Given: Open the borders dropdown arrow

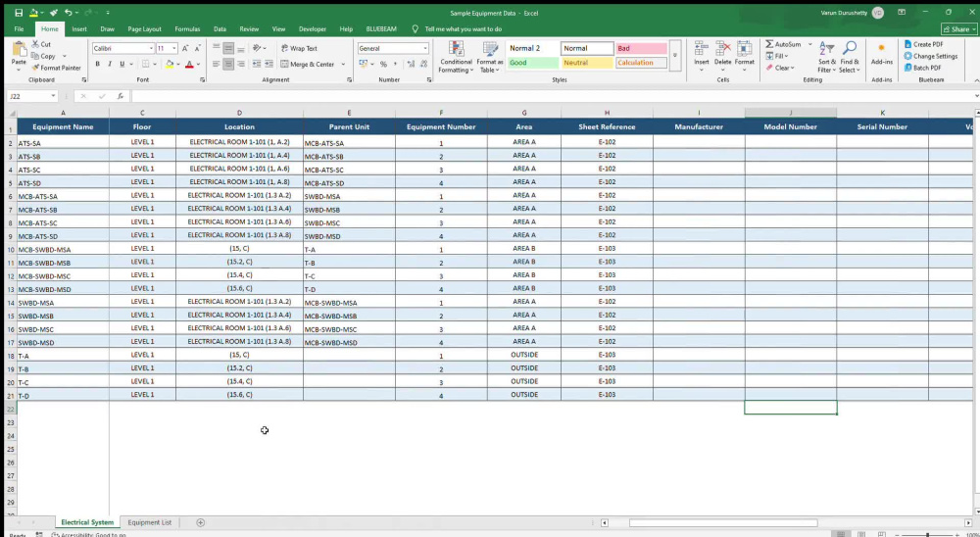Looking at the screenshot, I should click(155, 64).
